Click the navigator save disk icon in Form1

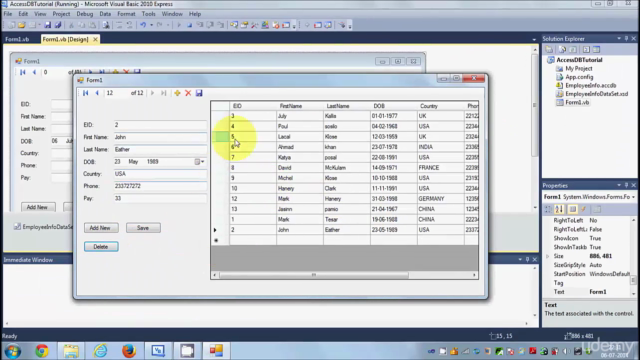199,93
